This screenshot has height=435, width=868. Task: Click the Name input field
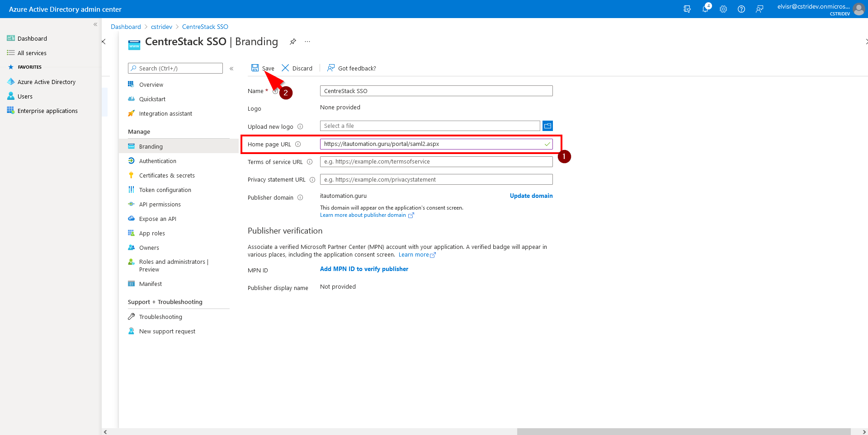(x=436, y=91)
